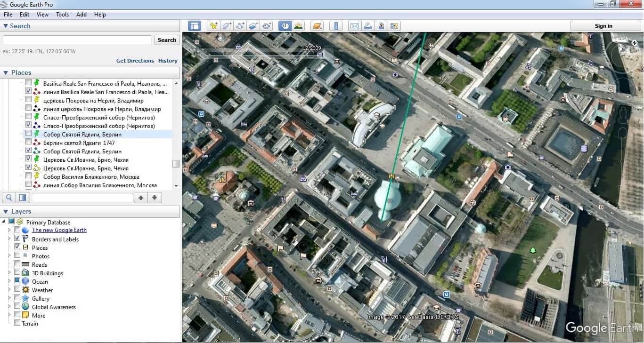
Task: Enable the Roads layer checkbox
Action: click(x=17, y=264)
